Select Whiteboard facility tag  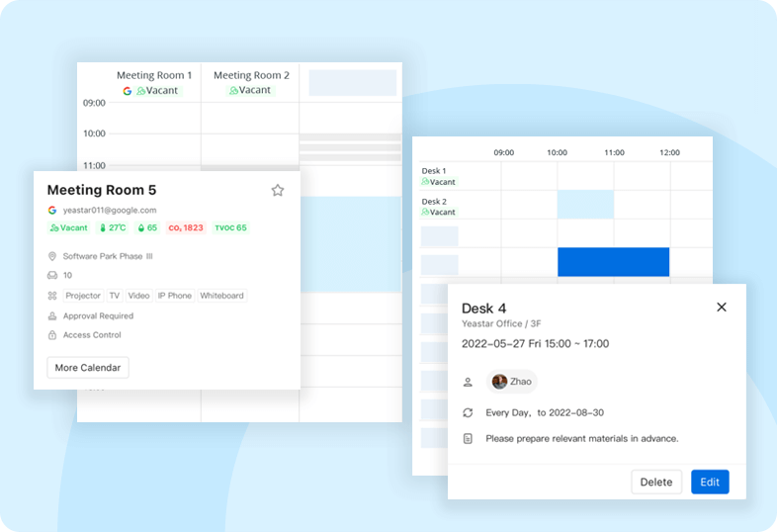coord(222,296)
